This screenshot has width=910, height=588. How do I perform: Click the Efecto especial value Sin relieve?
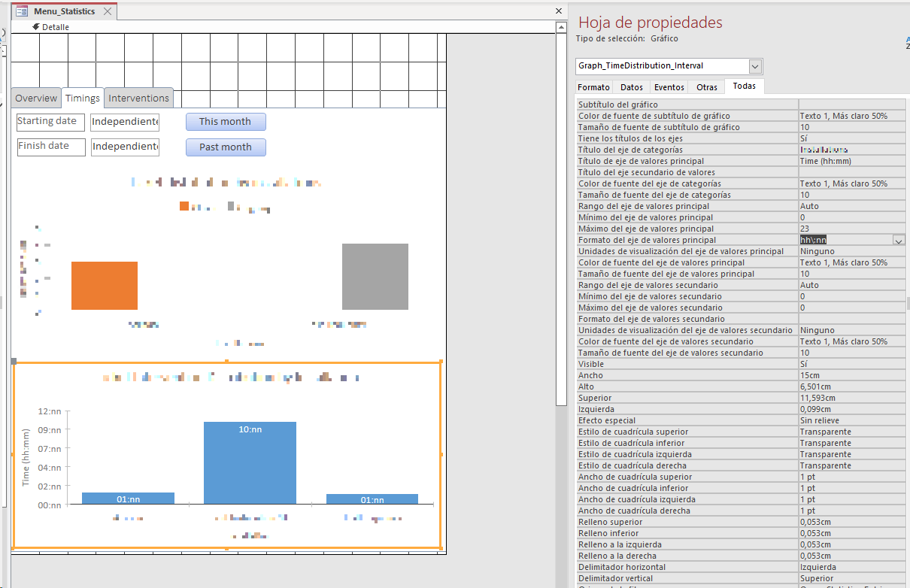(x=852, y=420)
